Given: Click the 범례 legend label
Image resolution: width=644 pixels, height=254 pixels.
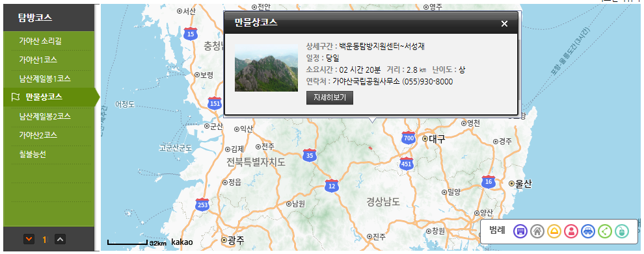Looking at the screenshot, I should (497, 231).
